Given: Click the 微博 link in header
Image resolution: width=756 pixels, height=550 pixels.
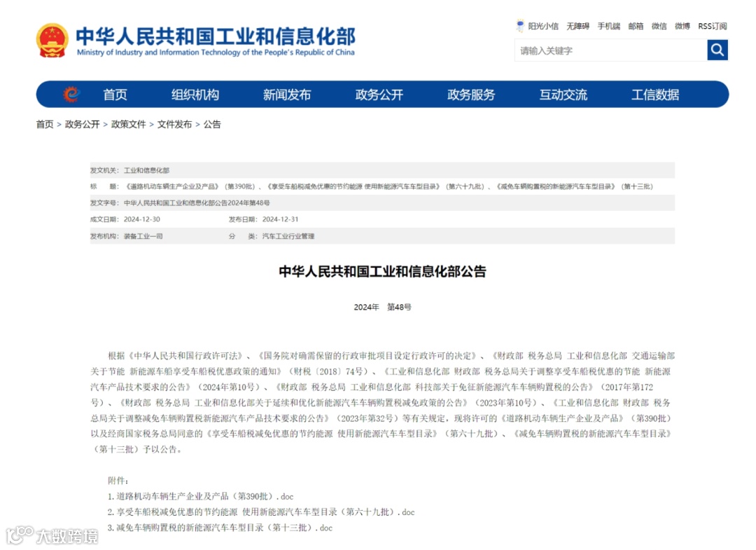Looking at the screenshot, I should click(x=682, y=26).
